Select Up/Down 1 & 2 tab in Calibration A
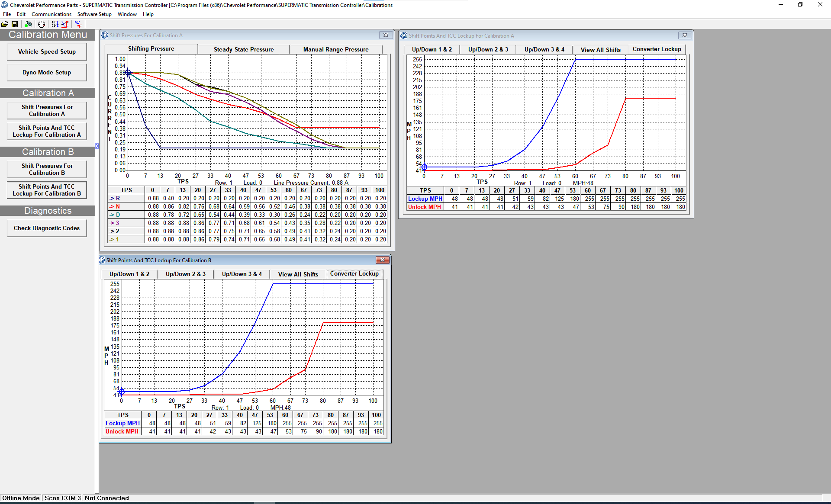The height and width of the screenshot is (504, 831). click(x=432, y=49)
